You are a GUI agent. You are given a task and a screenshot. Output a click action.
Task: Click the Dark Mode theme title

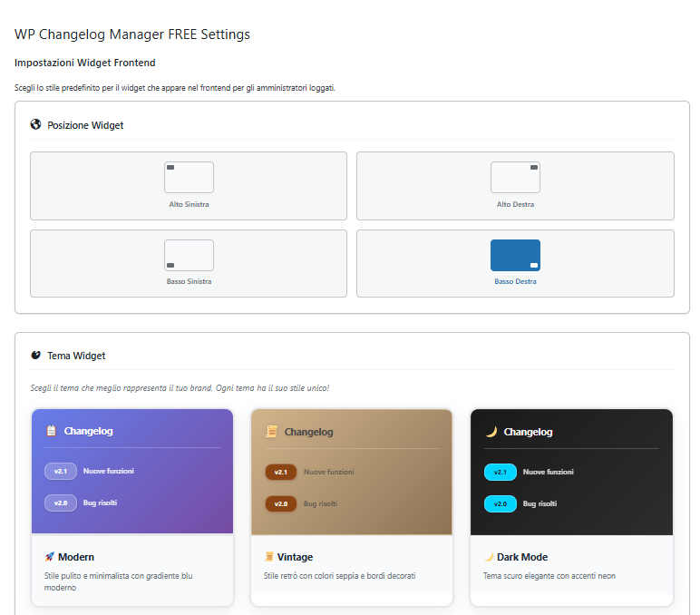pos(522,557)
